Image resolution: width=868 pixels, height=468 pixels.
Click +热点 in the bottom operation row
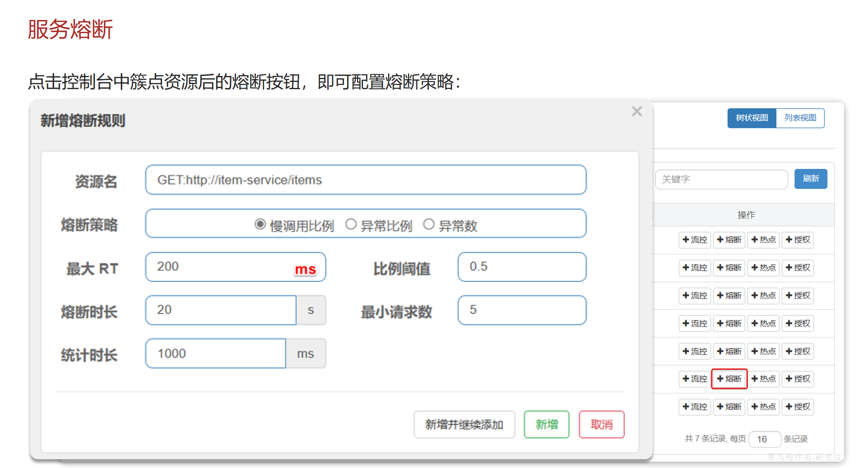(763, 406)
